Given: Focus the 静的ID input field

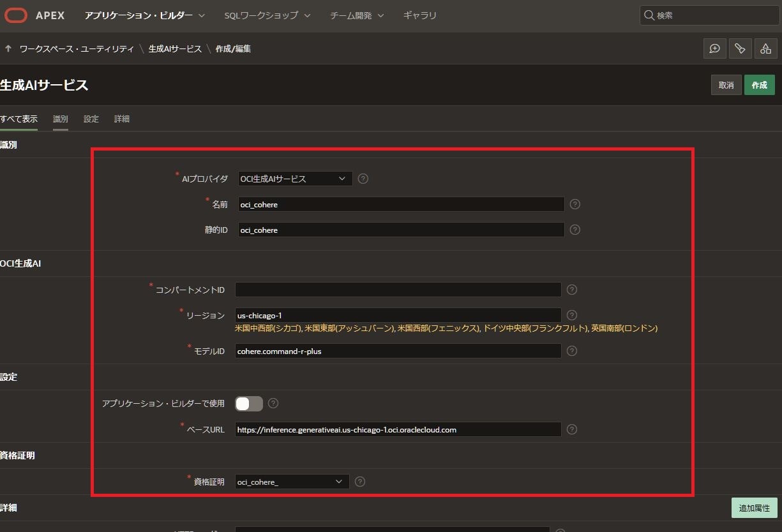Looking at the screenshot, I should click(x=401, y=230).
